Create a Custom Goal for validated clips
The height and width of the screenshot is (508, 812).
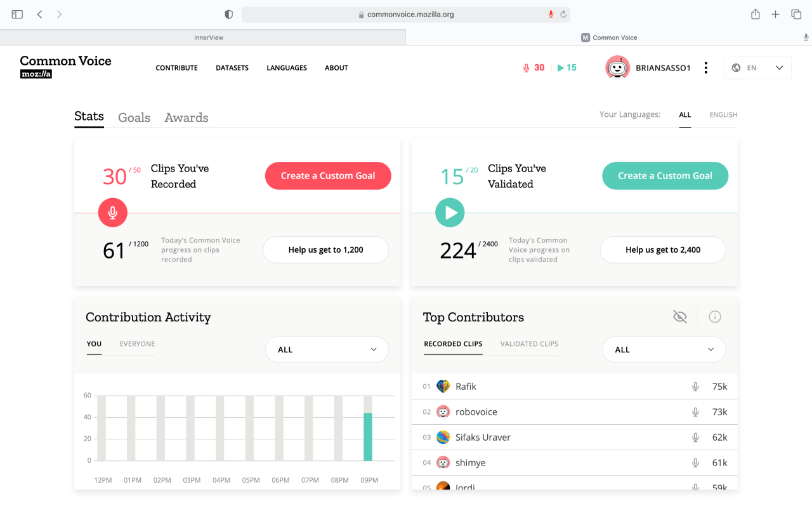click(665, 176)
